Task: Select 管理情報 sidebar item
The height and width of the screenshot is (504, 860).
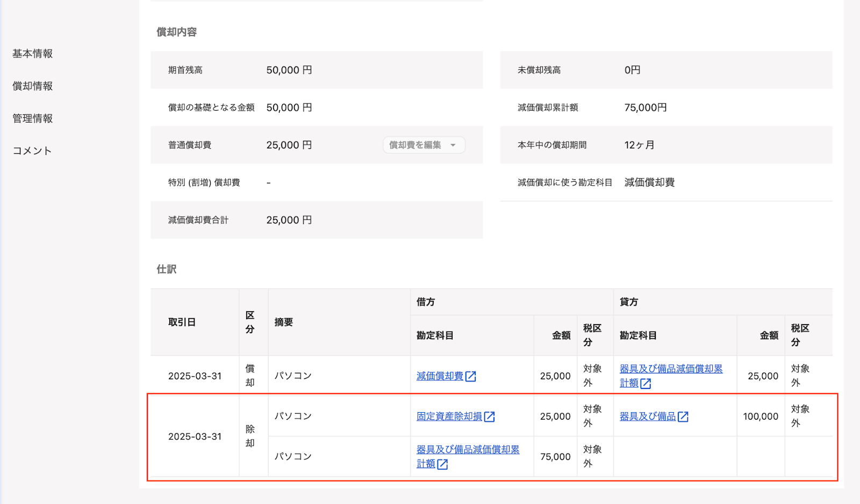Action: 32,118
